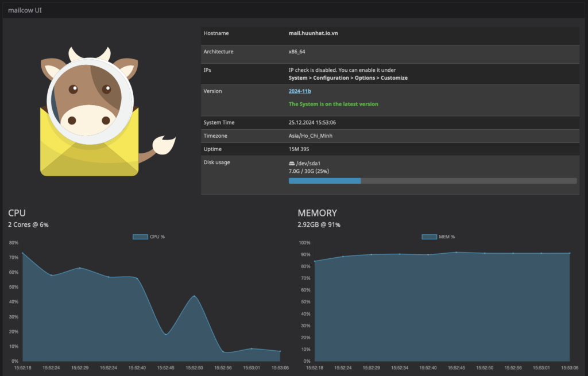
Task: Click the 0% label on memory chart axis
Action: click(x=307, y=361)
